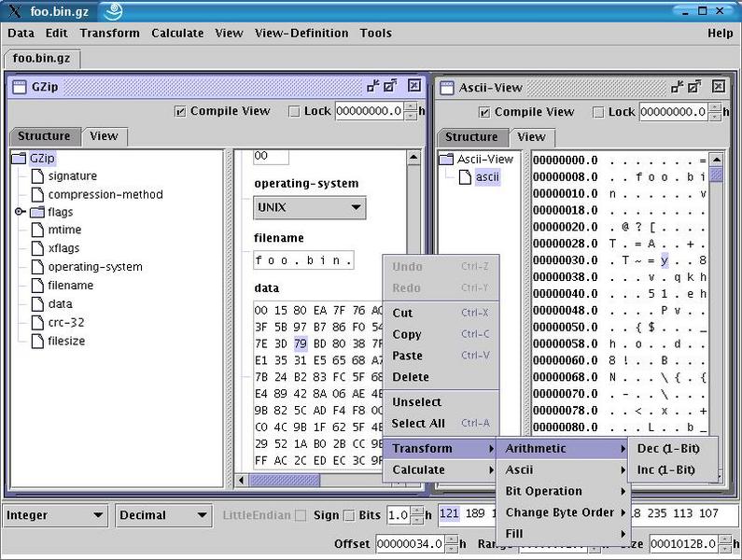Click the filename document icon in tree
The height and width of the screenshot is (560, 742).
pos(37,286)
